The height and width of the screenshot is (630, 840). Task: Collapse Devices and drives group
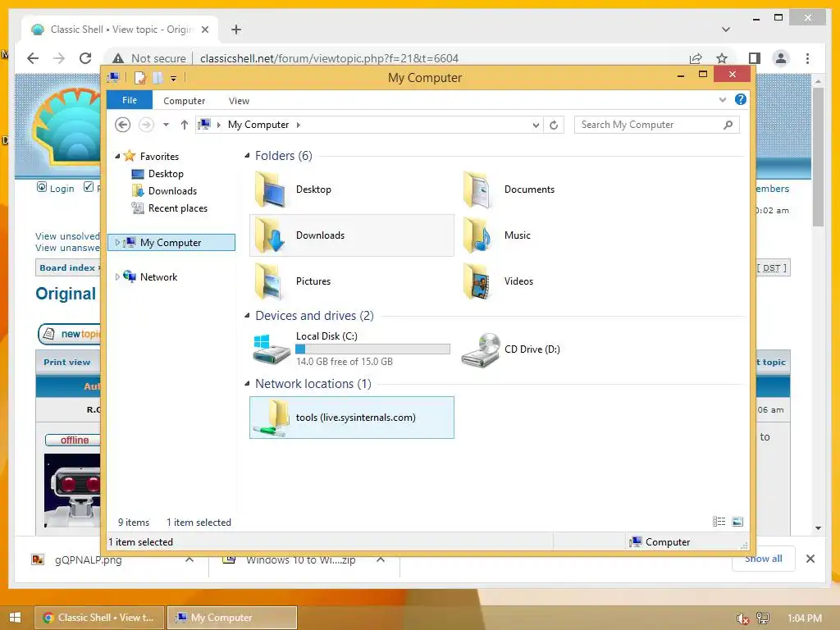point(247,315)
